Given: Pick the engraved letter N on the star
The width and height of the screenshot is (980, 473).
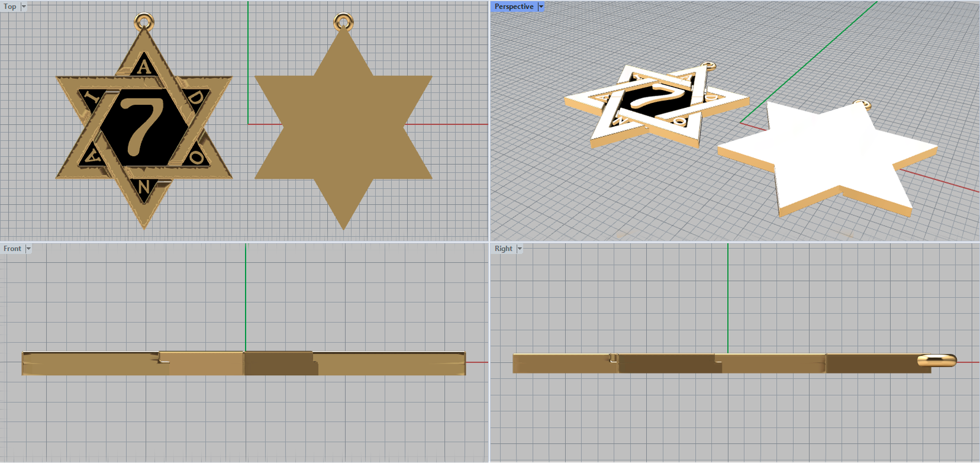Looking at the screenshot, I should point(143,186).
